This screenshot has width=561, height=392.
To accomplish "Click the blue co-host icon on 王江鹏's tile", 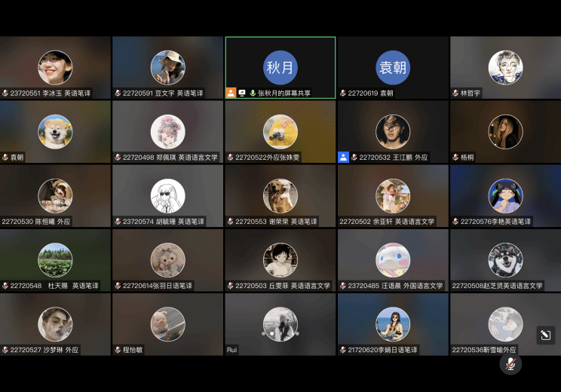I will pyautogui.click(x=344, y=158).
